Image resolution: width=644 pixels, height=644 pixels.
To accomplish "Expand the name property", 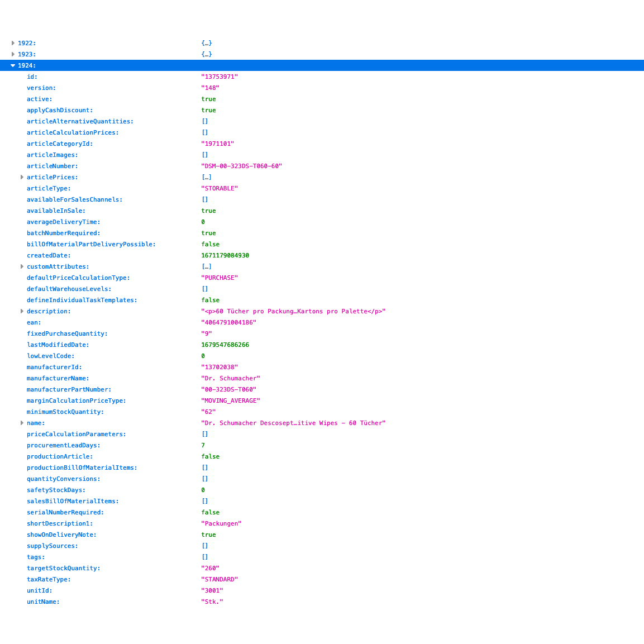I will point(22,423).
